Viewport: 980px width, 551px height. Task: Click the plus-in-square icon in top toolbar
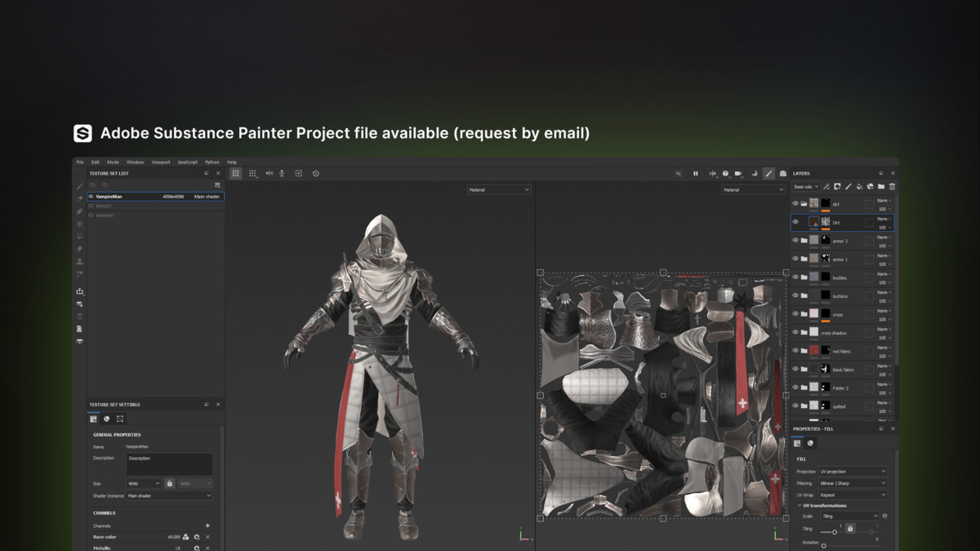(x=298, y=173)
